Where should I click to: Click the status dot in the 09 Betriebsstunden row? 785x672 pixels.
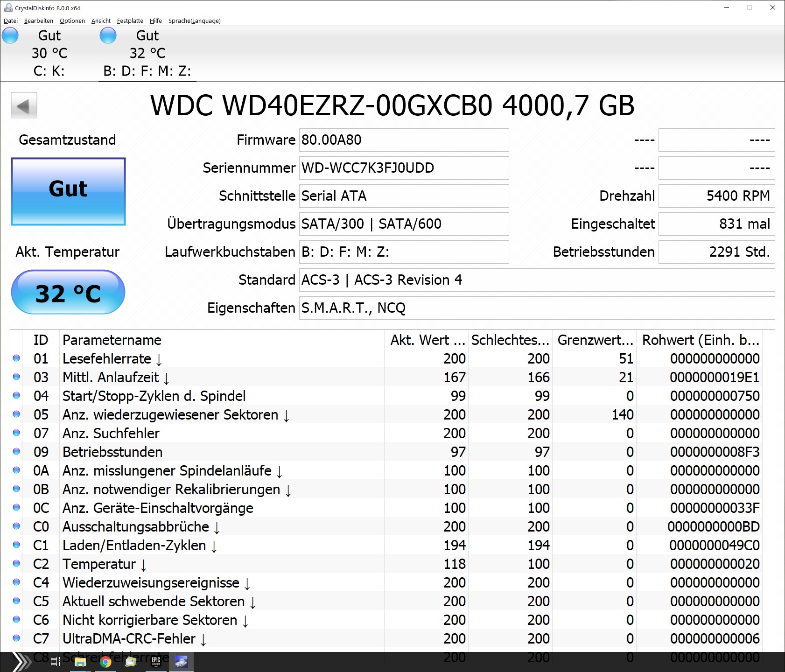tap(16, 451)
